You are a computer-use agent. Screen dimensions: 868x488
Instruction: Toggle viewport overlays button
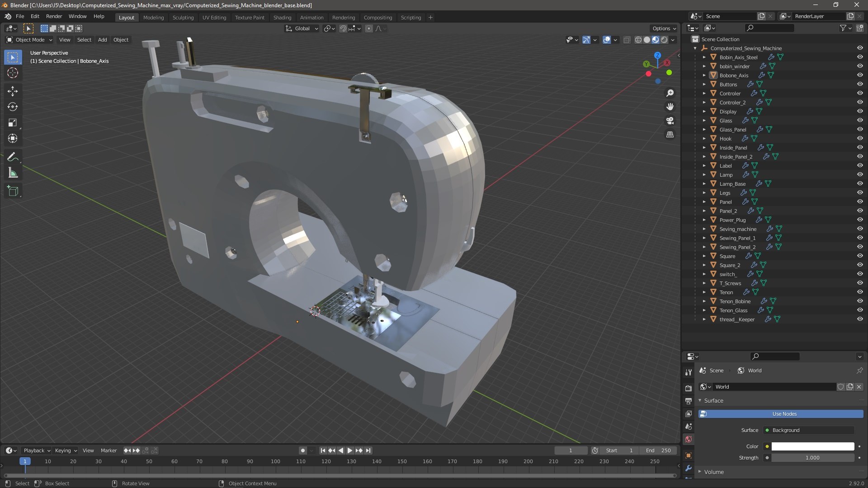(607, 40)
